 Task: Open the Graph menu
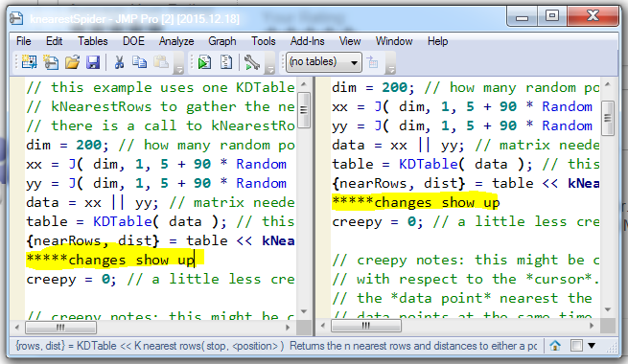tap(221, 41)
